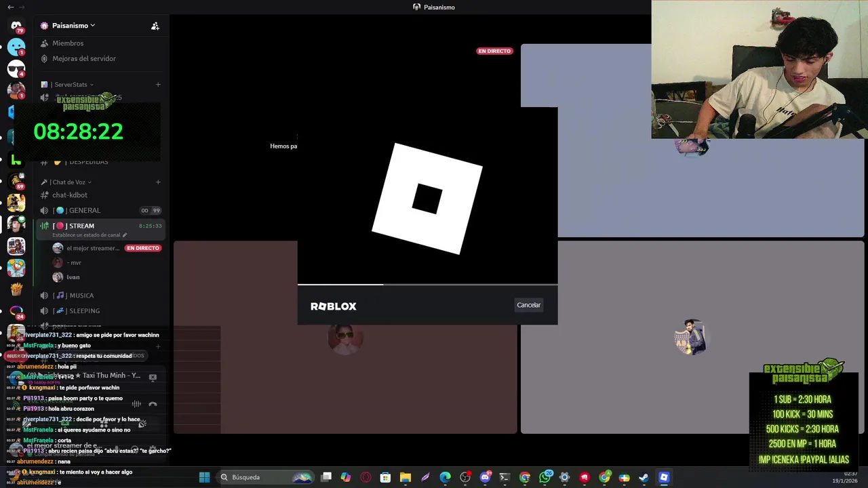Open the Windows Start menu
Image resolution: width=868 pixels, height=488 pixels.
pyautogui.click(x=204, y=477)
